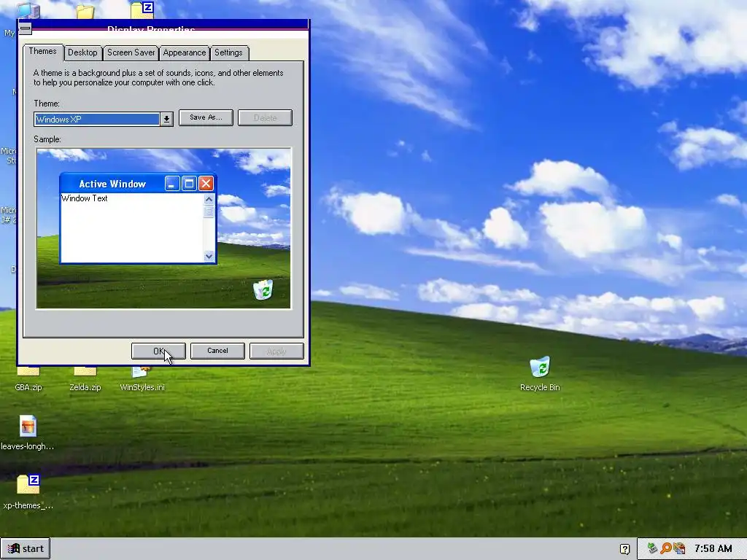This screenshot has height=560, width=747.
Task: Click the 'Active Window' sample title text
Action: click(x=112, y=184)
